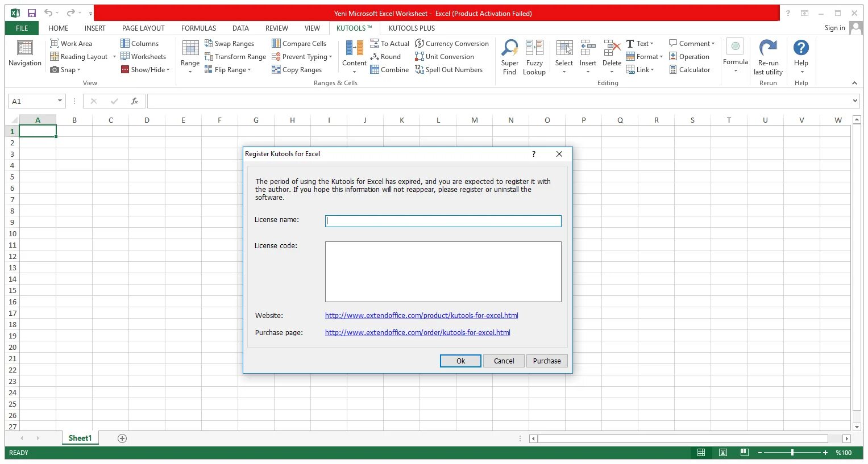Viewport: 868px width, 464px height.
Task: Cancel the Register Kutools dialog
Action: click(504, 361)
